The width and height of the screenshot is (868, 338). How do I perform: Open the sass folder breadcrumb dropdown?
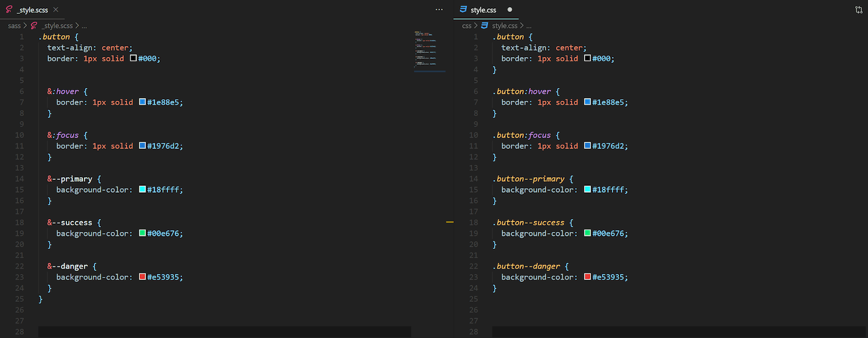(x=14, y=25)
